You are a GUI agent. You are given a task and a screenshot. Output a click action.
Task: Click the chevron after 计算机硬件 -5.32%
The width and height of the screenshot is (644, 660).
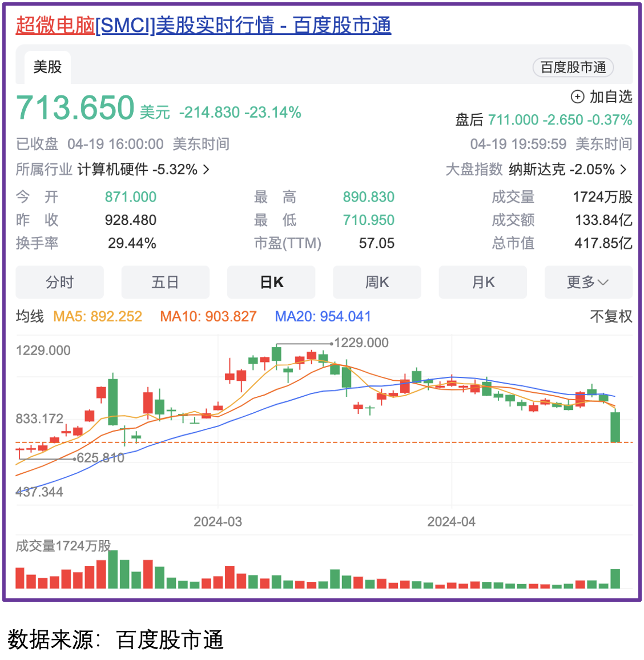pos(206,169)
